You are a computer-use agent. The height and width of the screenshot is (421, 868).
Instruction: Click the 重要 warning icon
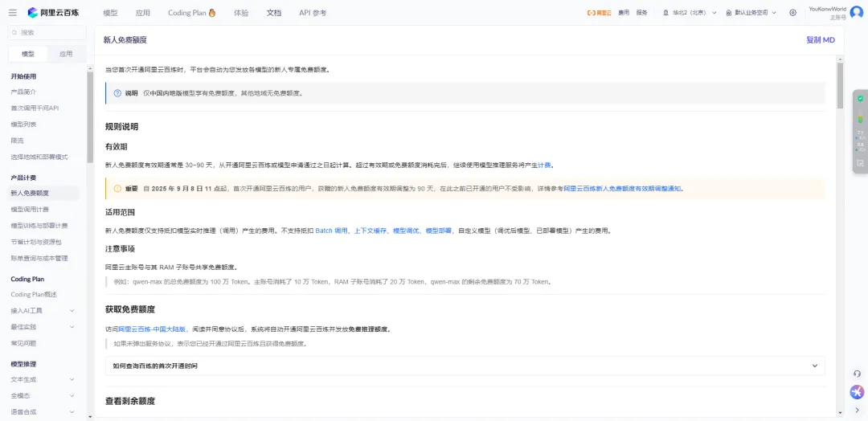(x=117, y=189)
